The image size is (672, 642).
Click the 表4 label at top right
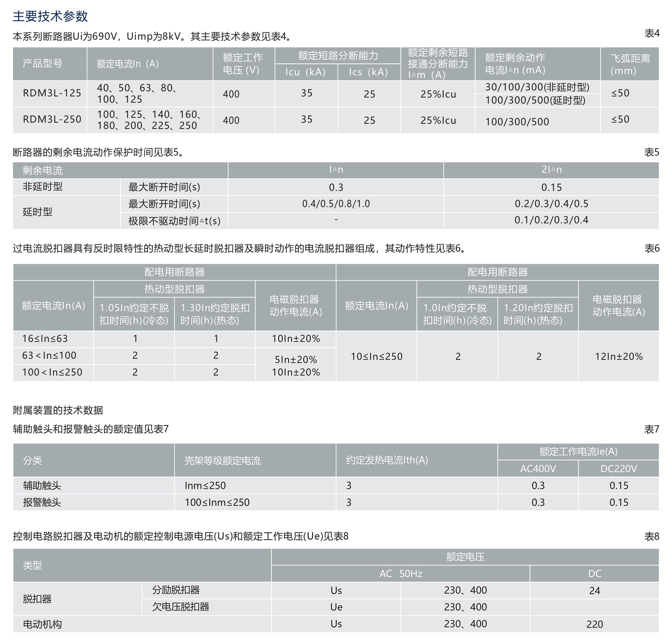pos(654,34)
